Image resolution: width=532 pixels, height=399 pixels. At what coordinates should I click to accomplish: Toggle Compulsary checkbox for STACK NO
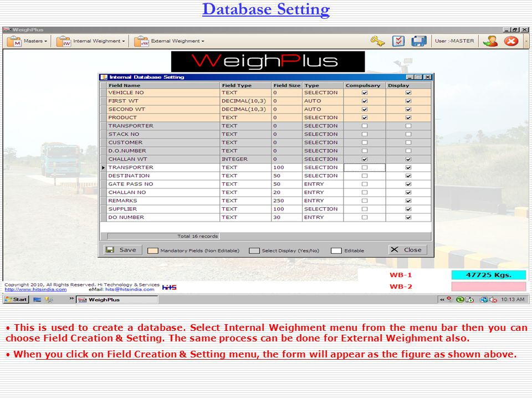[365, 134]
